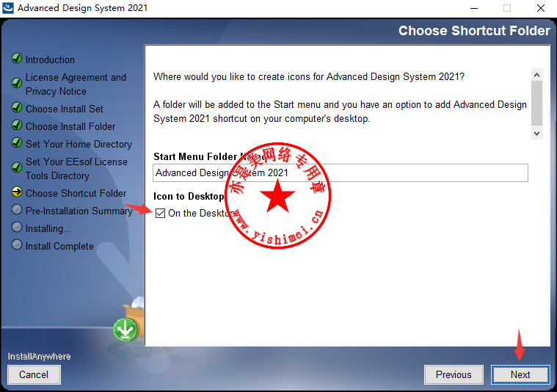
Task: Select the Set Your Home Directory step
Action: pyautogui.click(x=79, y=144)
